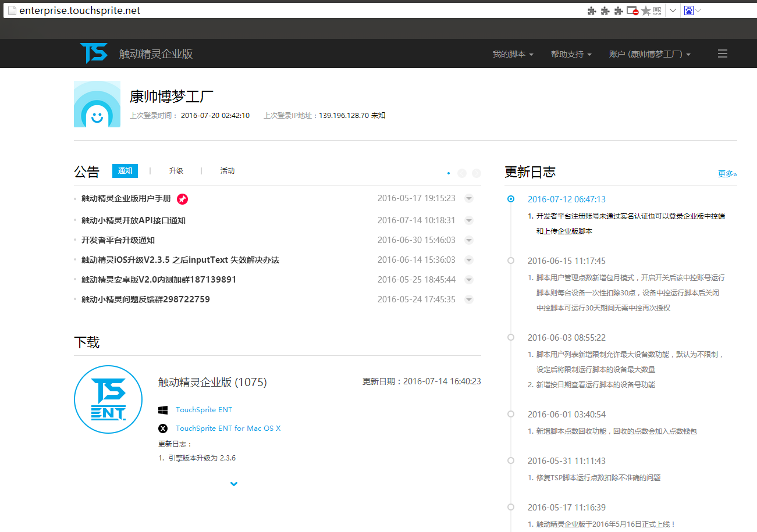Image resolution: width=757 pixels, height=532 pixels.
Task: Open the 触动小精灵开放API接口通知 announcement
Action: [133, 220]
